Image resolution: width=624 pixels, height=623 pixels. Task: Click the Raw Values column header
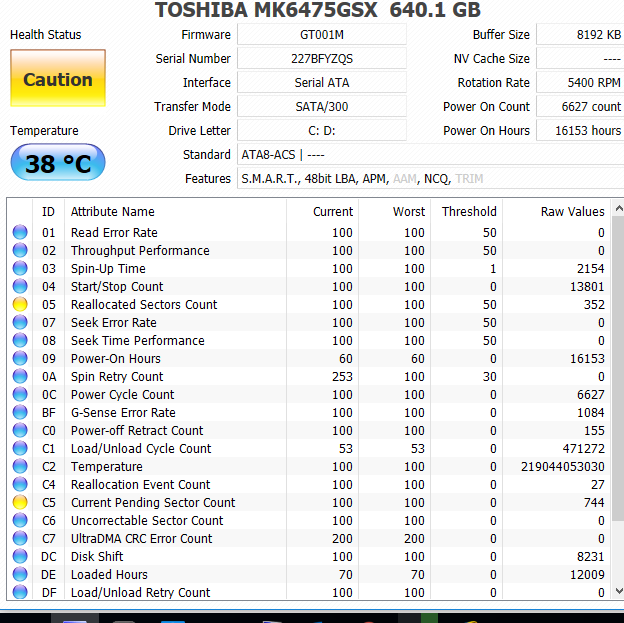click(x=556, y=211)
